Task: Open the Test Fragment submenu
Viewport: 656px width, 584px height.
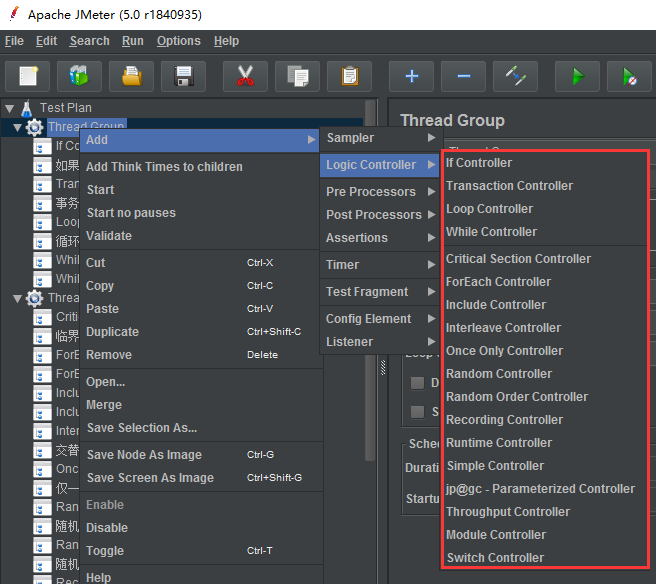Action: click(380, 292)
